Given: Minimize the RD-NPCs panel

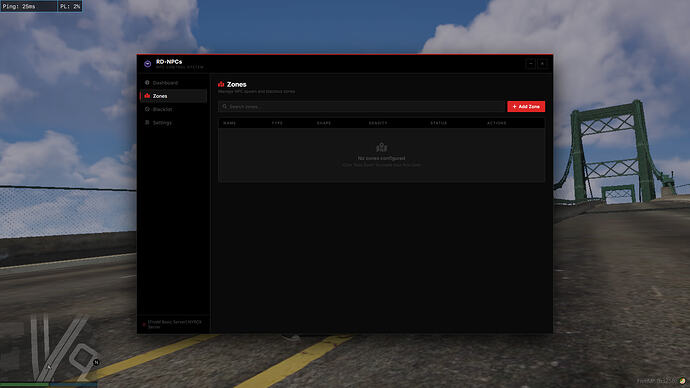Looking at the screenshot, I should point(531,64).
